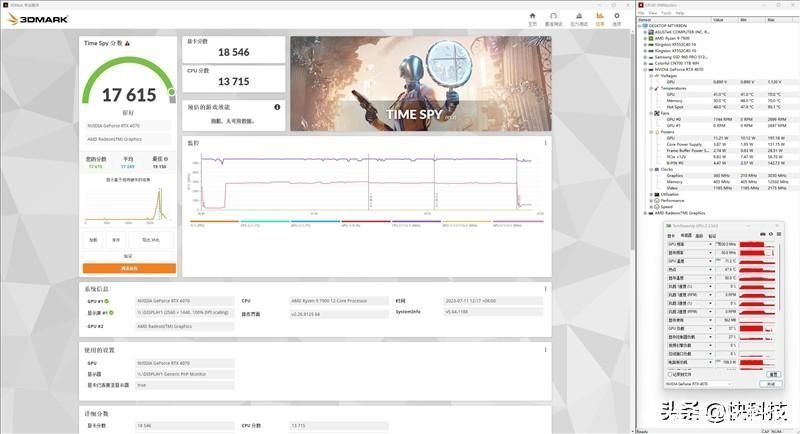Open the monitoring graph panel's three-dot menu

coord(545,143)
